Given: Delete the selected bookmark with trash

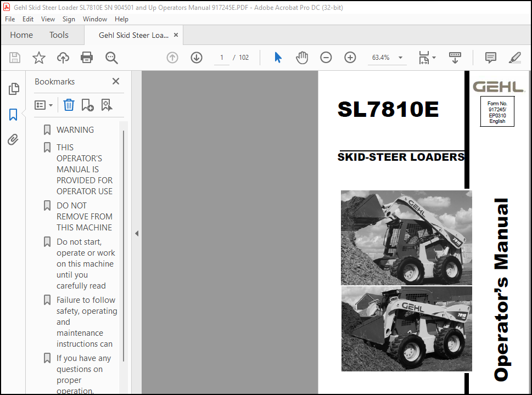Looking at the screenshot, I should click(x=69, y=105).
